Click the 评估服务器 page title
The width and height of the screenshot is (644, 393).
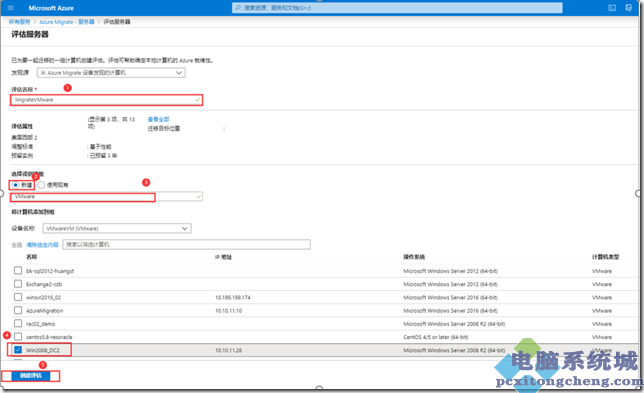click(x=30, y=34)
